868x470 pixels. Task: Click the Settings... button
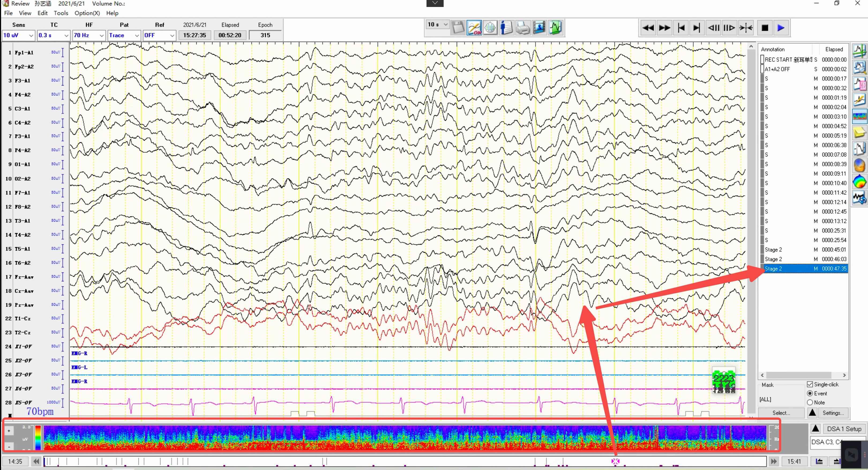point(833,413)
